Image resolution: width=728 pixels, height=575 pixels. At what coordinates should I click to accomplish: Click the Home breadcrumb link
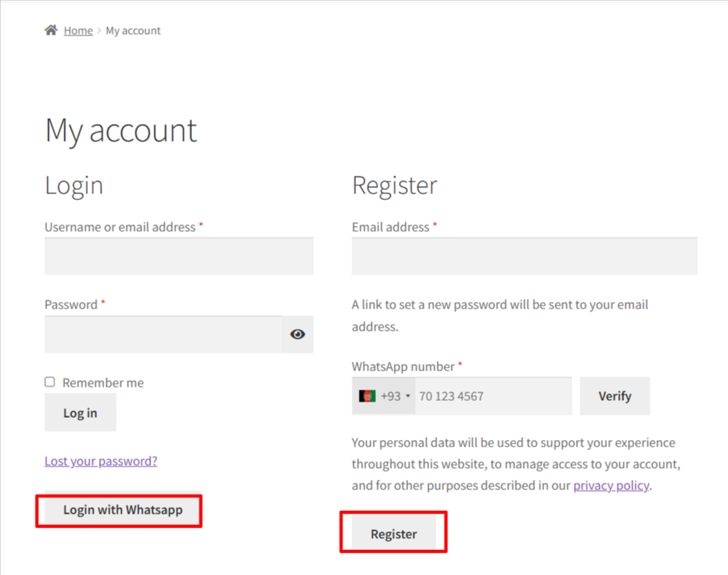[x=78, y=30]
